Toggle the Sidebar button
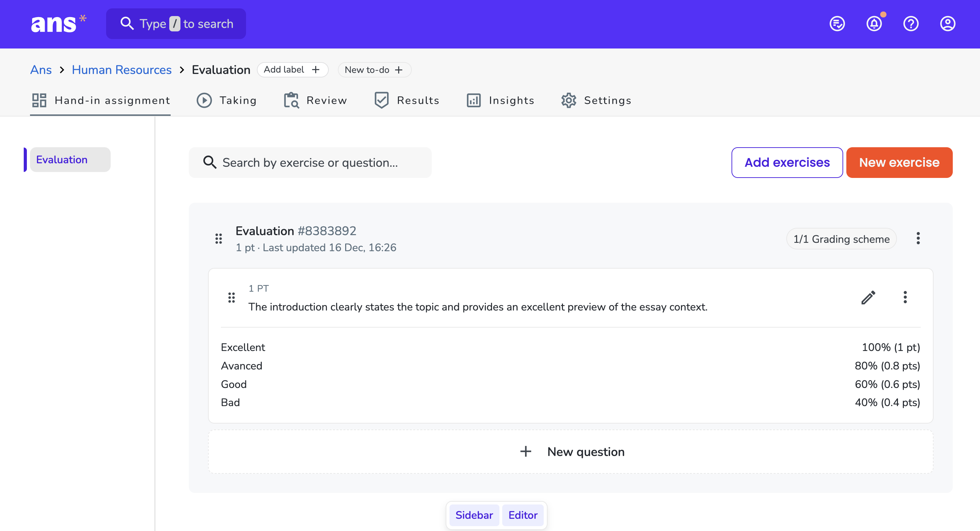This screenshot has width=980, height=531. coord(474,515)
